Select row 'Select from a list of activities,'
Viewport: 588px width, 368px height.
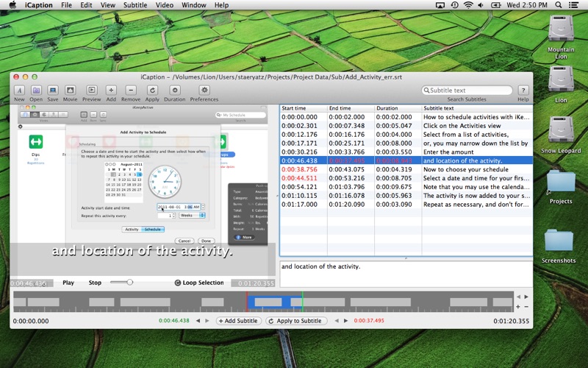(x=406, y=135)
